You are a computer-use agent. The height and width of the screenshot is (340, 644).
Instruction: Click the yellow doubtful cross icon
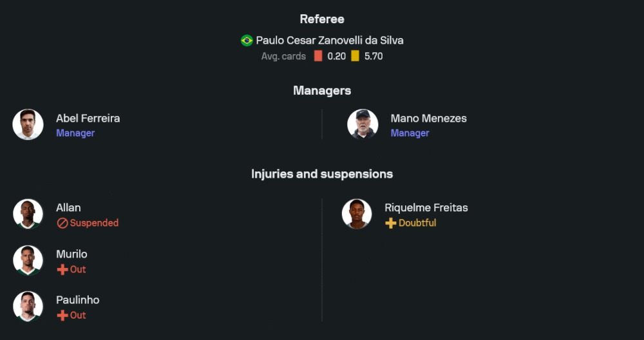pos(390,223)
